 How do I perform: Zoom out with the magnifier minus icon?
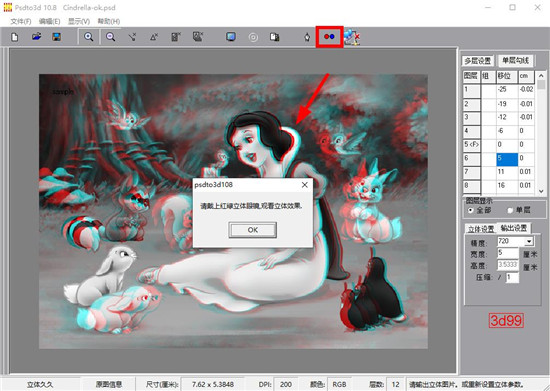coord(110,37)
